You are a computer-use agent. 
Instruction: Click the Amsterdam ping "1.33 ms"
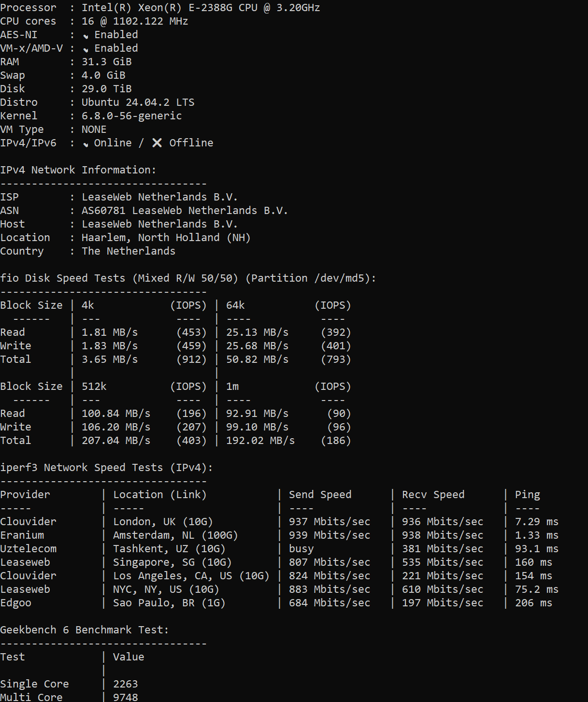point(537,535)
